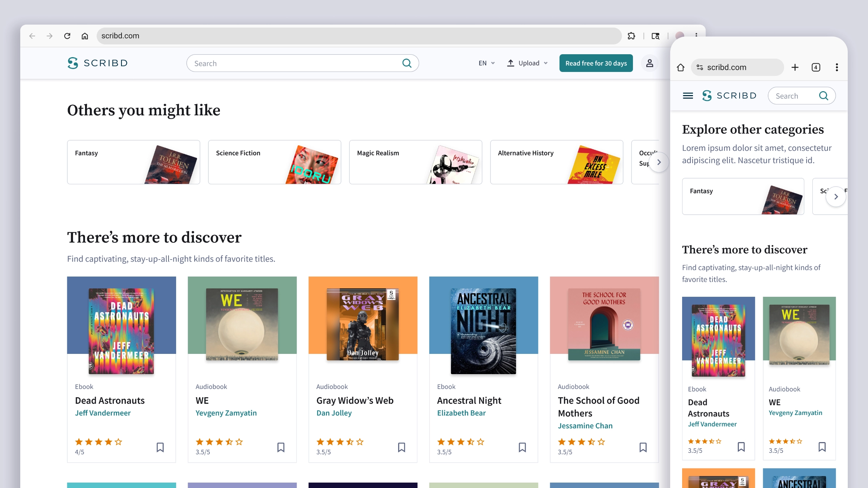Click Scribd logo in mobile header
The height and width of the screenshot is (488, 868).
pyautogui.click(x=729, y=96)
